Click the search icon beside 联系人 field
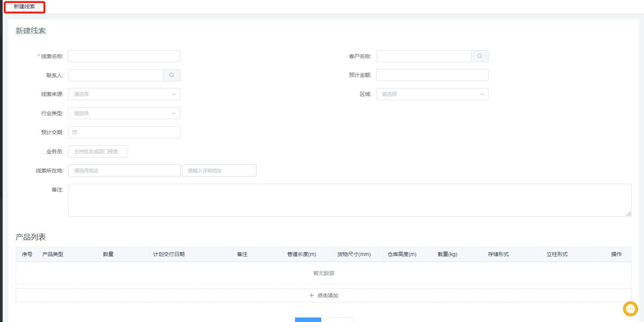The image size is (644, 322). [171, 75]
